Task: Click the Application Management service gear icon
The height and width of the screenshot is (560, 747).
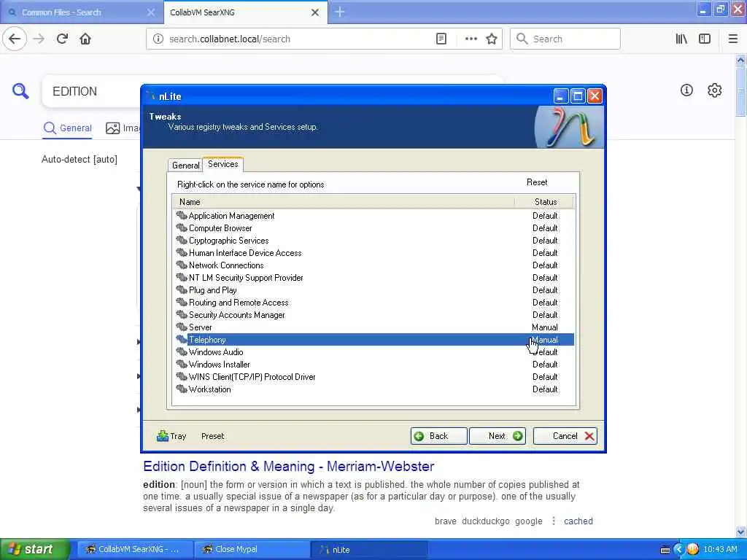Action: tap(182, 215)
